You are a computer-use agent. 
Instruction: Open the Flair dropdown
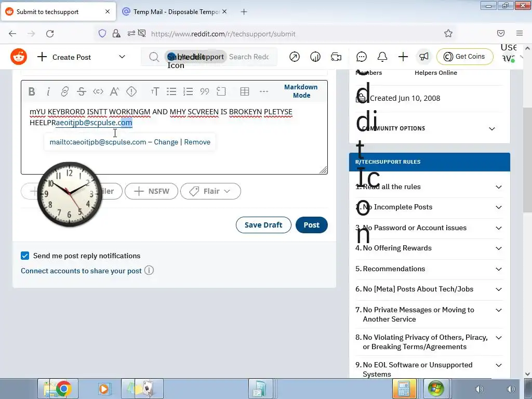(211, 191)
